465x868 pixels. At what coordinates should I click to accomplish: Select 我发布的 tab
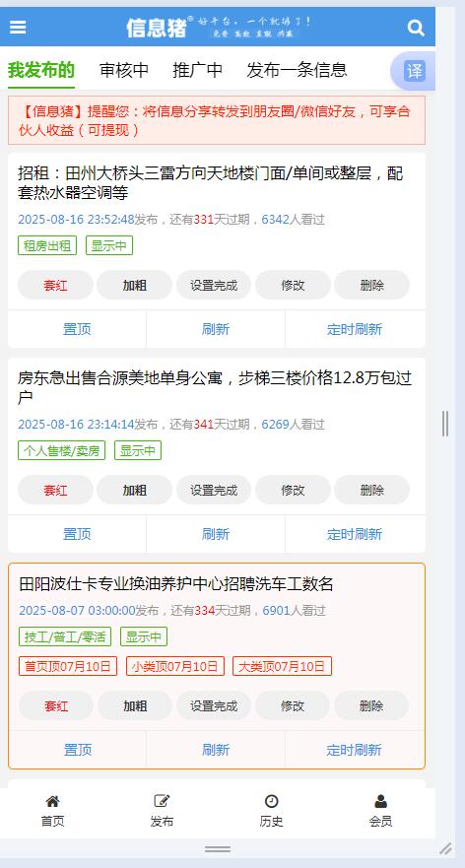41,70
